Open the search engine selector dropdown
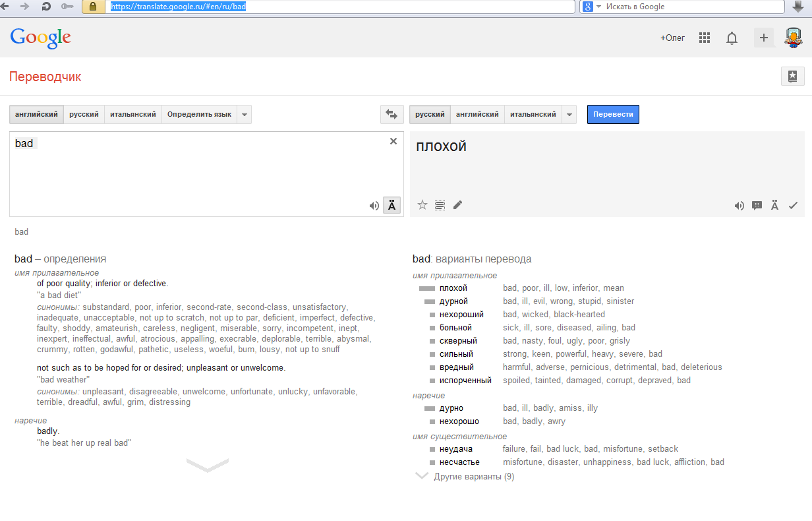 coord(593,7)
